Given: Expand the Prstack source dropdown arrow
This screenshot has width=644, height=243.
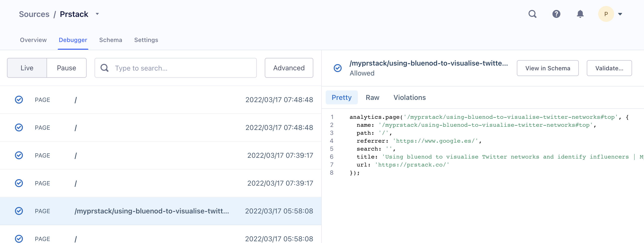Looking at the screenshot, I should click(97, 14).
